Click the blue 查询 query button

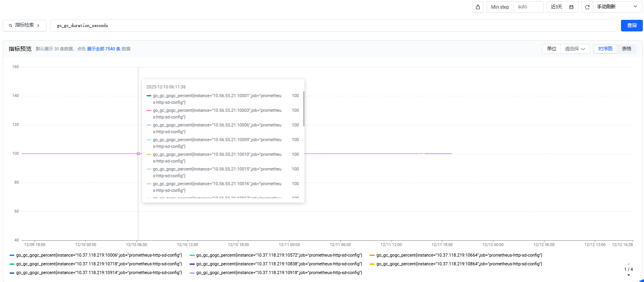click(632, 25)
